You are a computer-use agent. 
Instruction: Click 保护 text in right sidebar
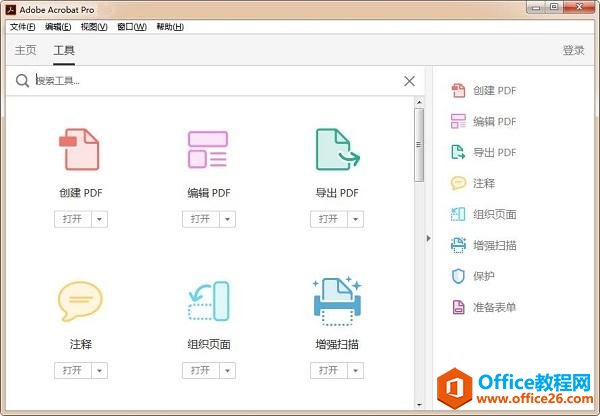[484, 276]
